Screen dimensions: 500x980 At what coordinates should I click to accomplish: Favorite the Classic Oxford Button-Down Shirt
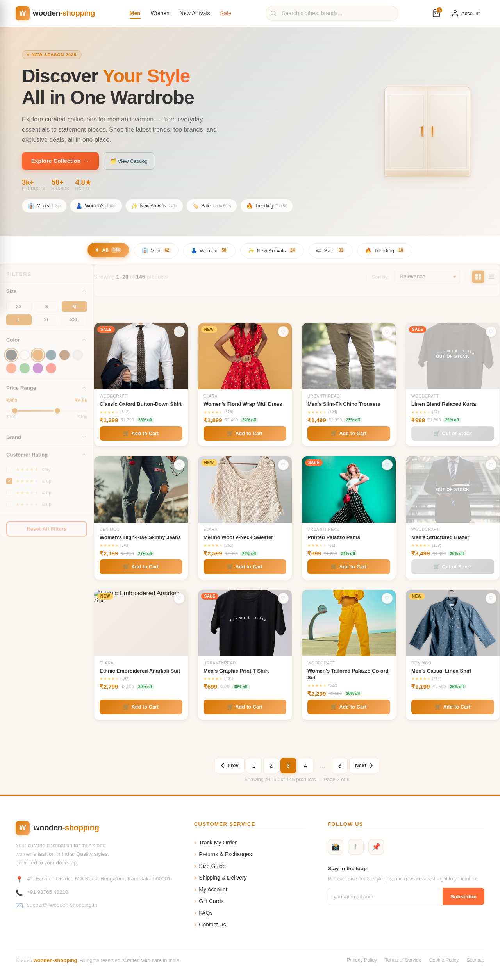point(179,332)
